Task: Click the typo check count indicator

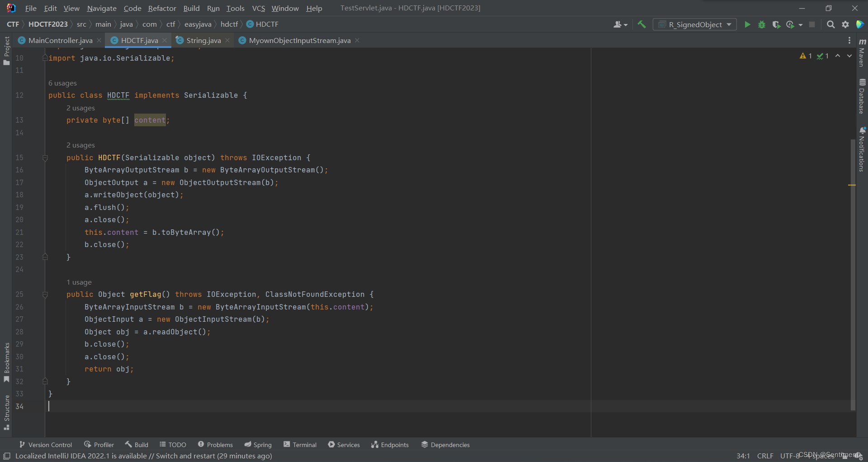Action: tap(822, 56)
